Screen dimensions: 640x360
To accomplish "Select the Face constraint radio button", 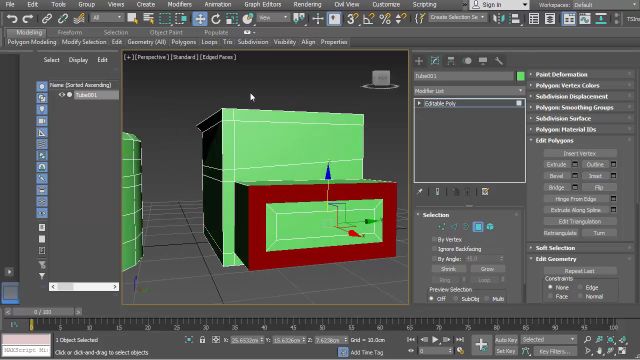I will 550,296.
